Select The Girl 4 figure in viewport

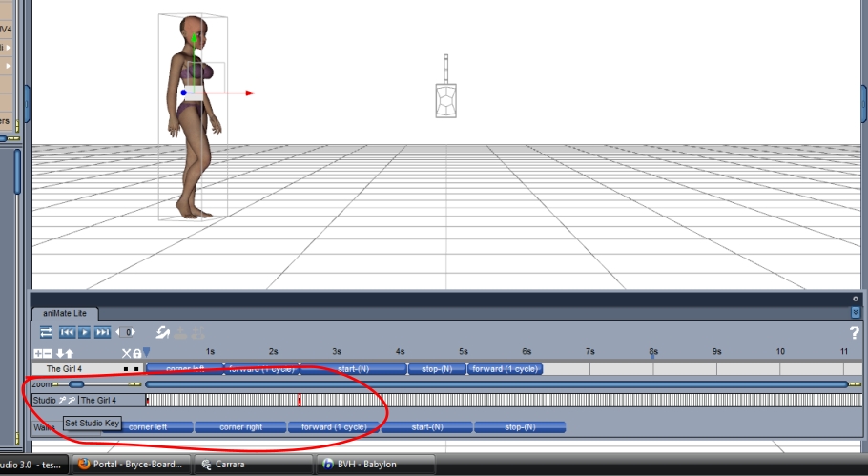pos(194,118)
